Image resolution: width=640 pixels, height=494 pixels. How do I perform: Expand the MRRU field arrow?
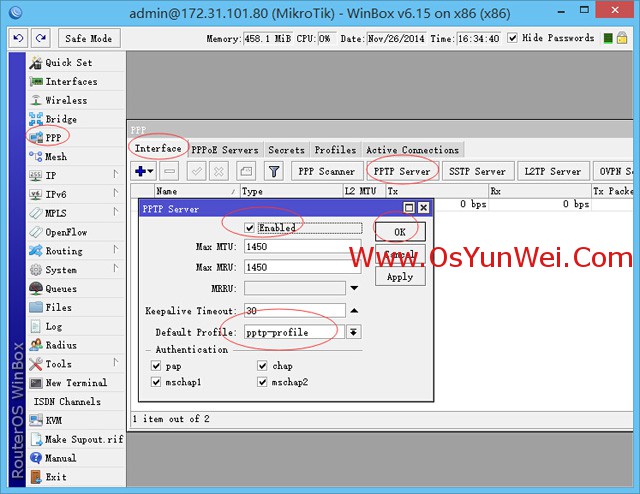click(x=354, y=288)
